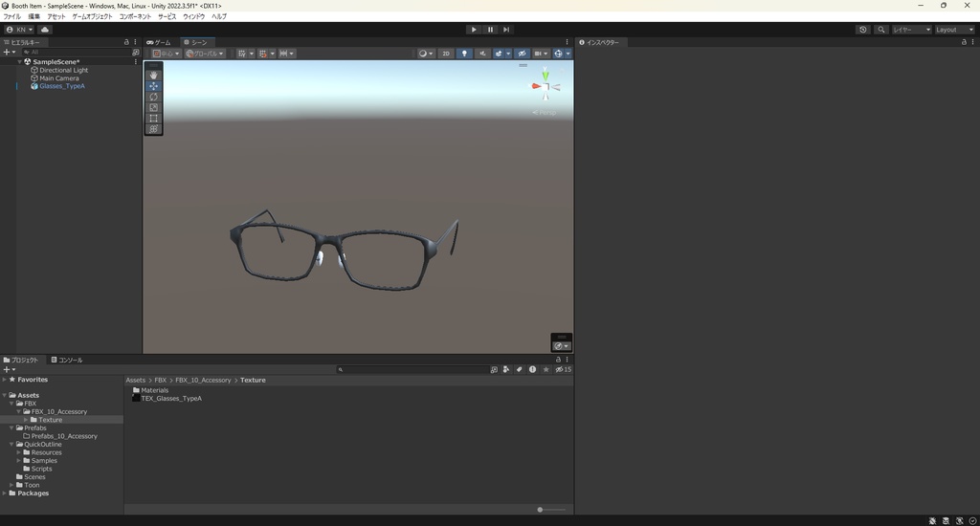980x526 pixels.
Task: Open the GameObject menu (ゲームオブジェクト)
Action: coord(92,16)
